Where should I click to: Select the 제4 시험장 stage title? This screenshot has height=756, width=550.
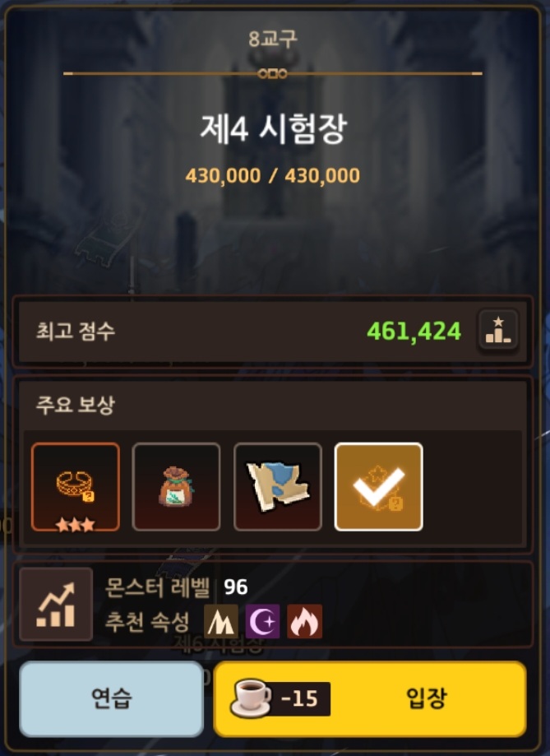coord(273,129)
